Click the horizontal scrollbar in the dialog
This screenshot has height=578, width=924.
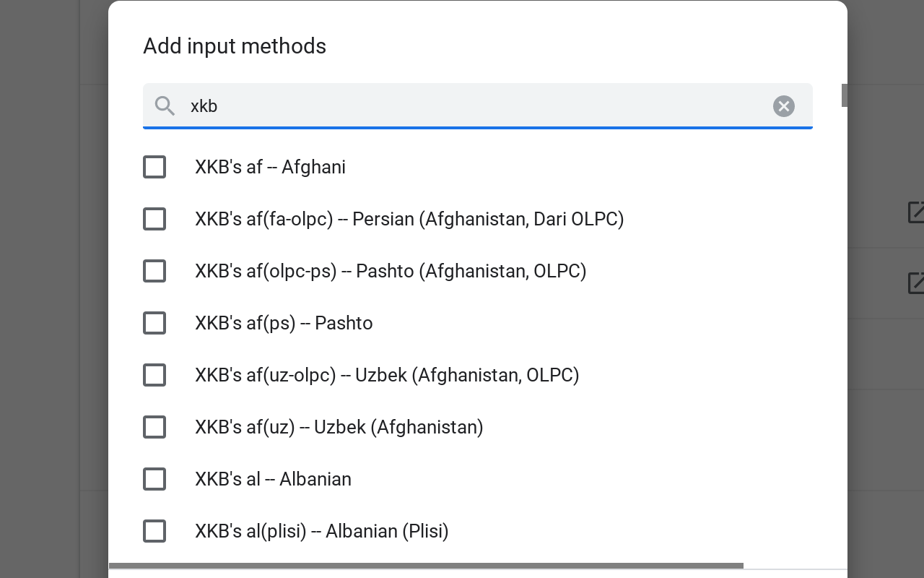coord(426,566)
